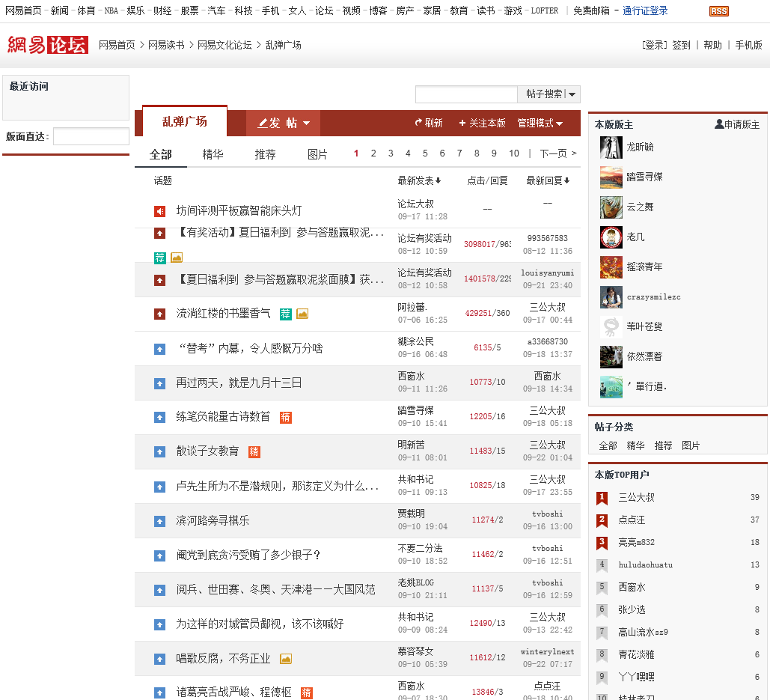Open 体育 in the top navigation
Image resolution: width=770 pixels, height=700 pixels.
[x=86, y=10]
